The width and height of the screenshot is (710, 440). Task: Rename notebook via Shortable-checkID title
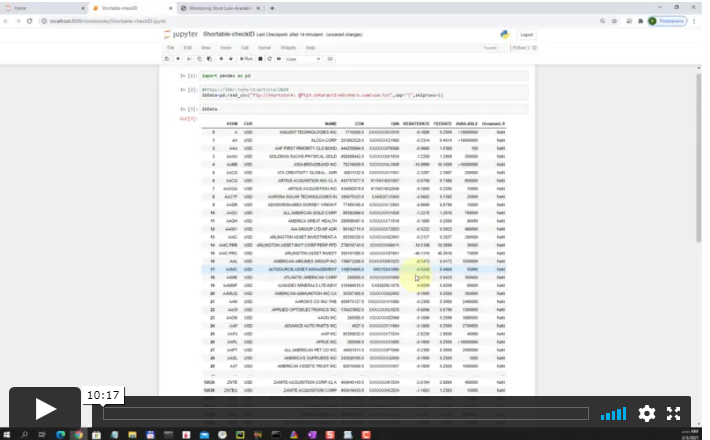[x=229, y=34]
